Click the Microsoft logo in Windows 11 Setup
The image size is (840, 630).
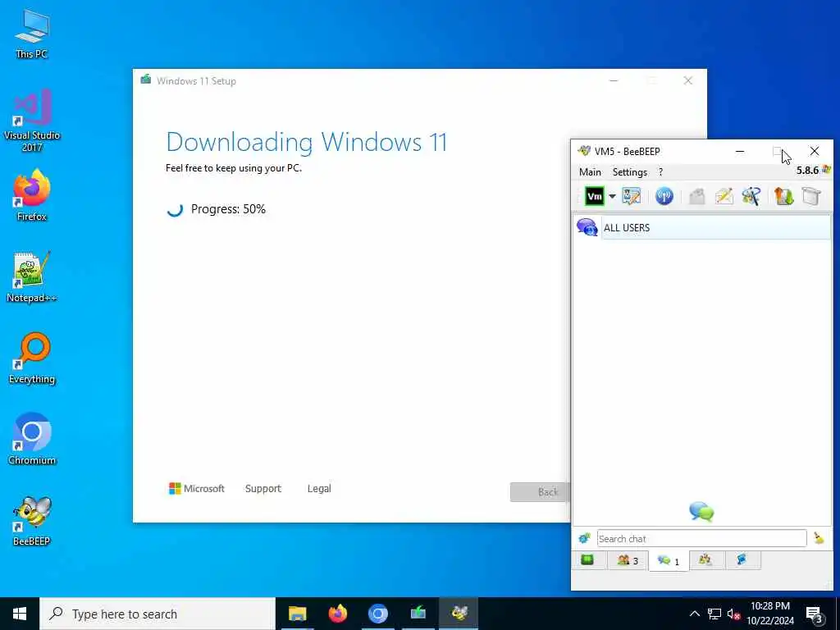point(197,489)
